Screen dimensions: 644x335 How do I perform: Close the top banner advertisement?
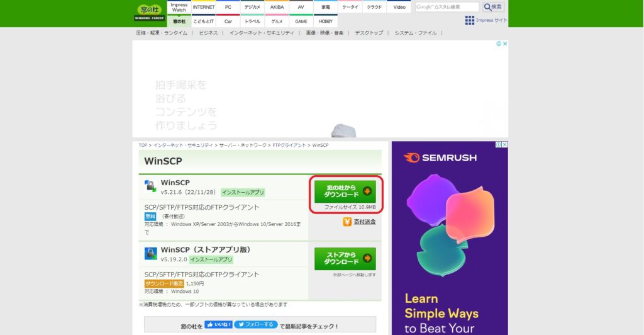click(x=505, y=43)
